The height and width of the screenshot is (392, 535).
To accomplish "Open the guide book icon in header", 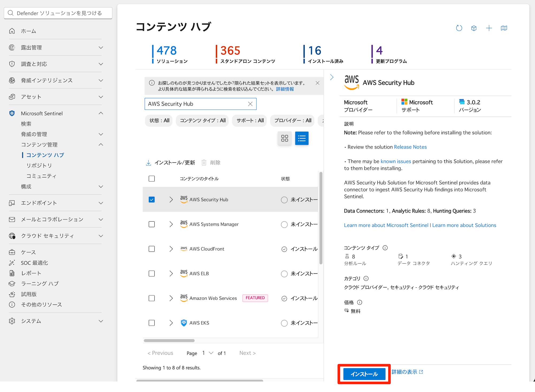I will (x=504, y=28).
